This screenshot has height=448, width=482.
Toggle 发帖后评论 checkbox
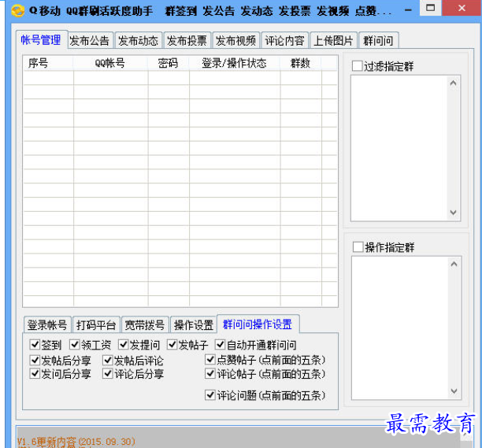[108, 360]
